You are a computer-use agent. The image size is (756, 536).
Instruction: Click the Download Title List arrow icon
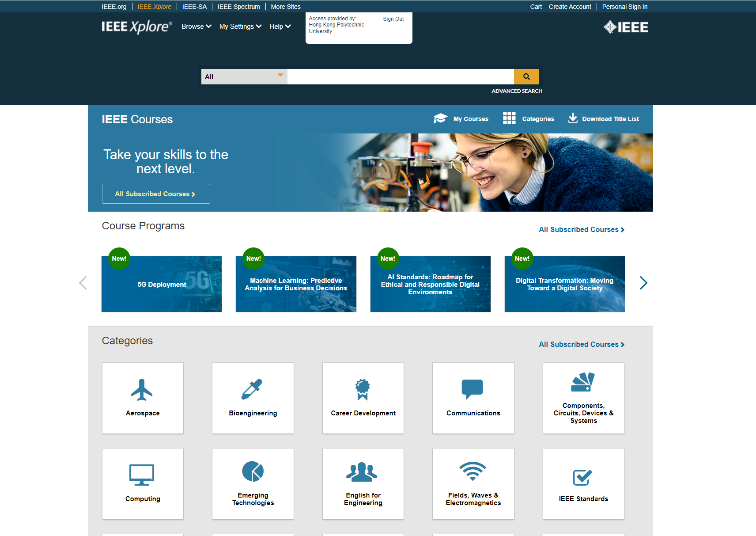point(573,118)
